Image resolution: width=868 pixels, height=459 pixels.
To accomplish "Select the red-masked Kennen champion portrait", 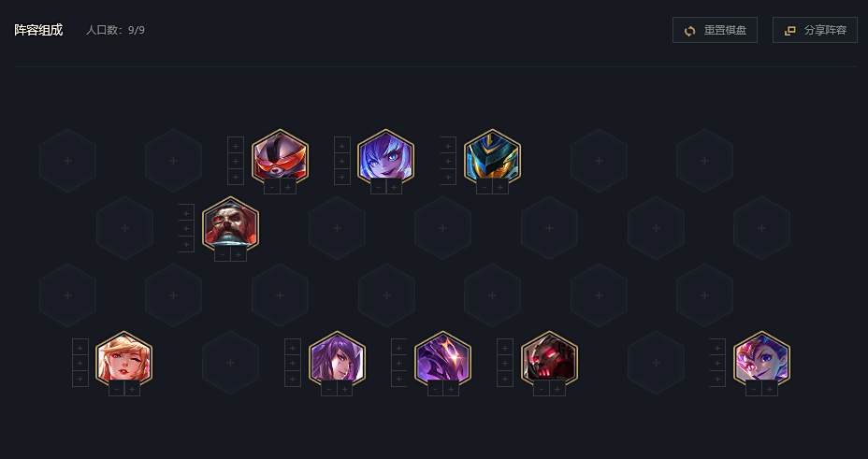I will coord(280,157).
